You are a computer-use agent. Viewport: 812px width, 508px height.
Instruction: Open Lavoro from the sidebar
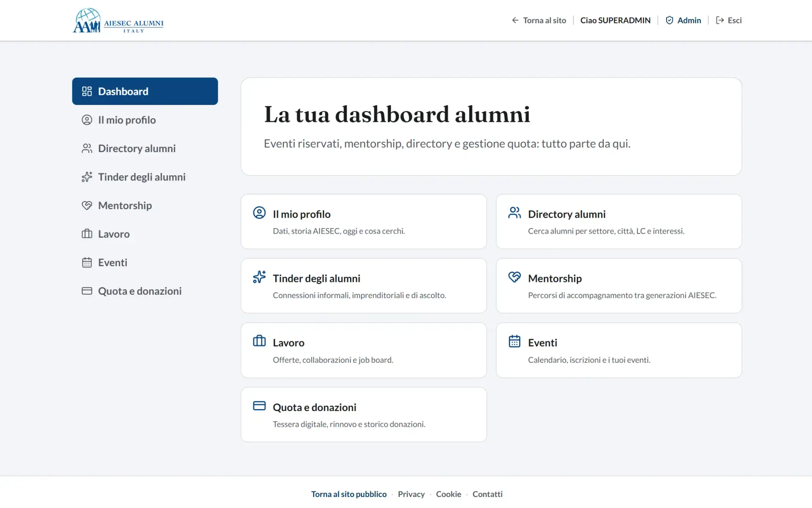(x=145, y=234)
